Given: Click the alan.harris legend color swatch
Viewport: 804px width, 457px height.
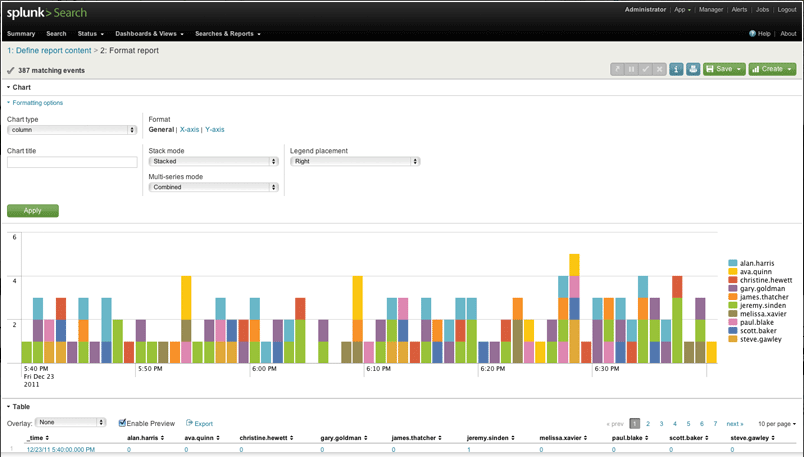Looking at the screenshot, I should [733, 263].
